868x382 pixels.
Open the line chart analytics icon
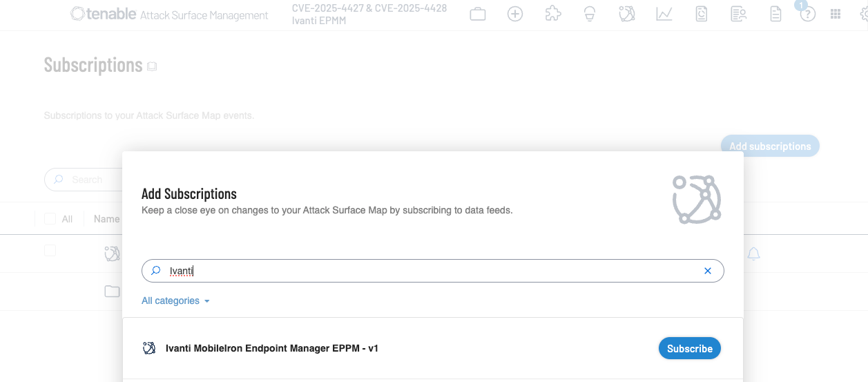(664, 14)
